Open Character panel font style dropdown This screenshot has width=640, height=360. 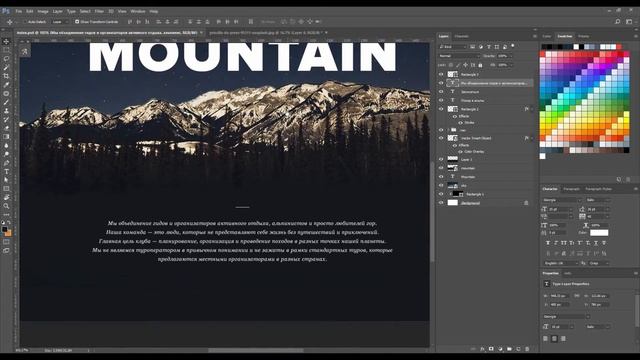[598, 200]
